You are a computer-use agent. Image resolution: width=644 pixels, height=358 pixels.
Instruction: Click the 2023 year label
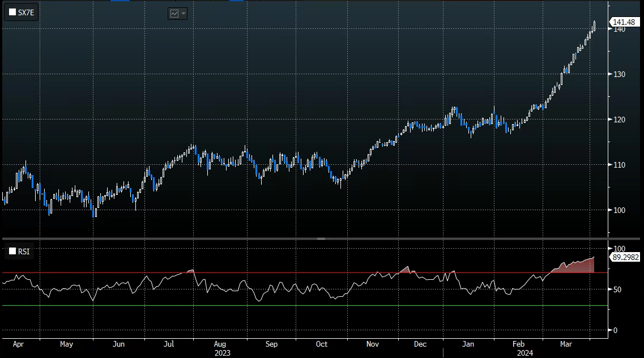click(222, 353)
